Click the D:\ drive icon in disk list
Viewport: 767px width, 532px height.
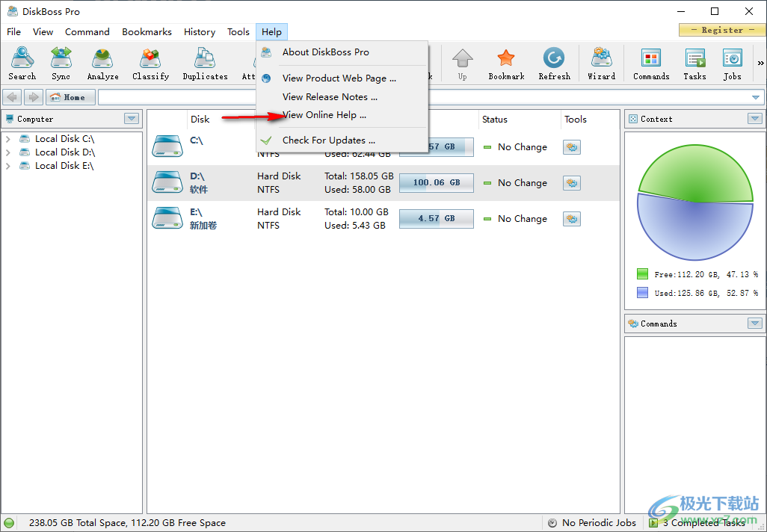pos(167,182)
